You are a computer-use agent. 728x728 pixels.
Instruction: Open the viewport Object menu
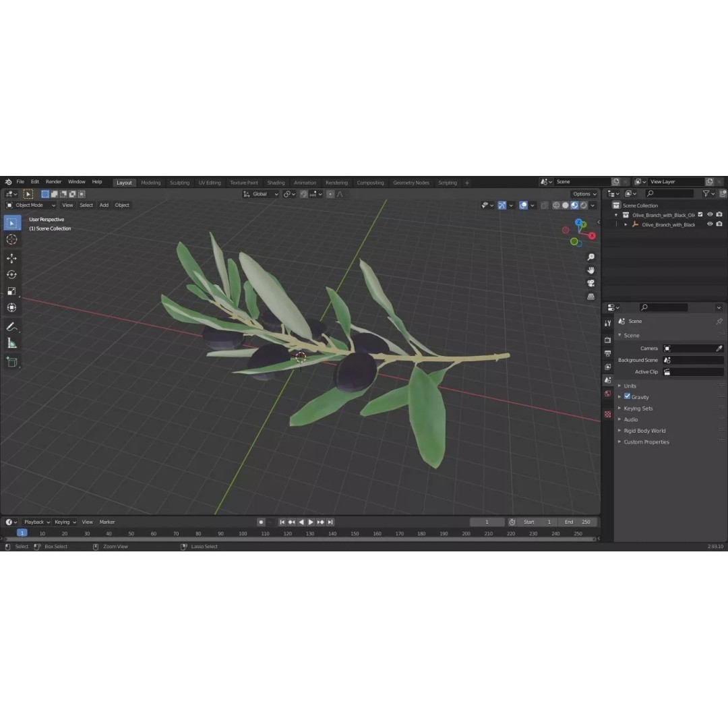click(x=122, y=205)
